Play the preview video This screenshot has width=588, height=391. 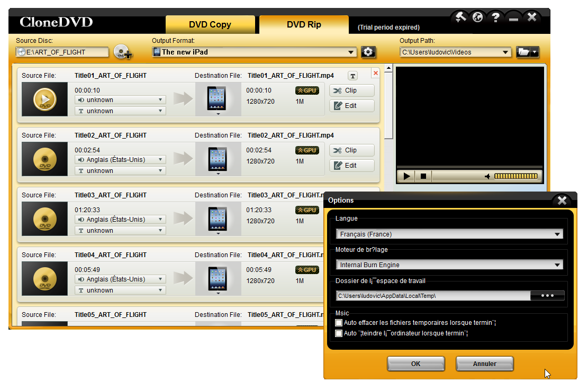coord(406,176)
